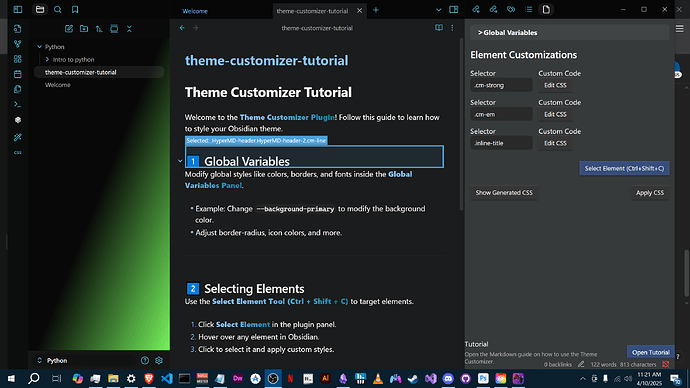Add a new tab with plus
Viewport: 690px width, 388px height.
376,10
